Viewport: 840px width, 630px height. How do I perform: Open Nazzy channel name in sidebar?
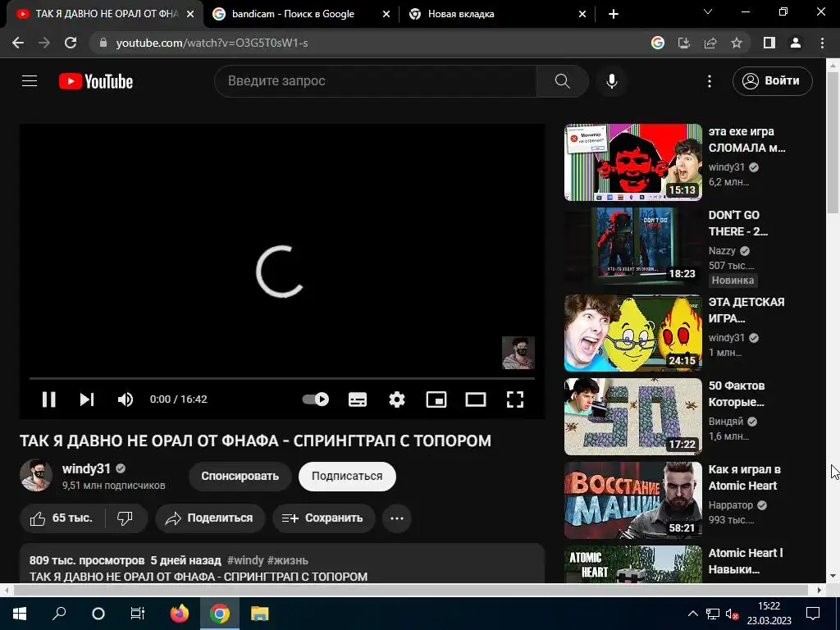[x=722, y=251]
